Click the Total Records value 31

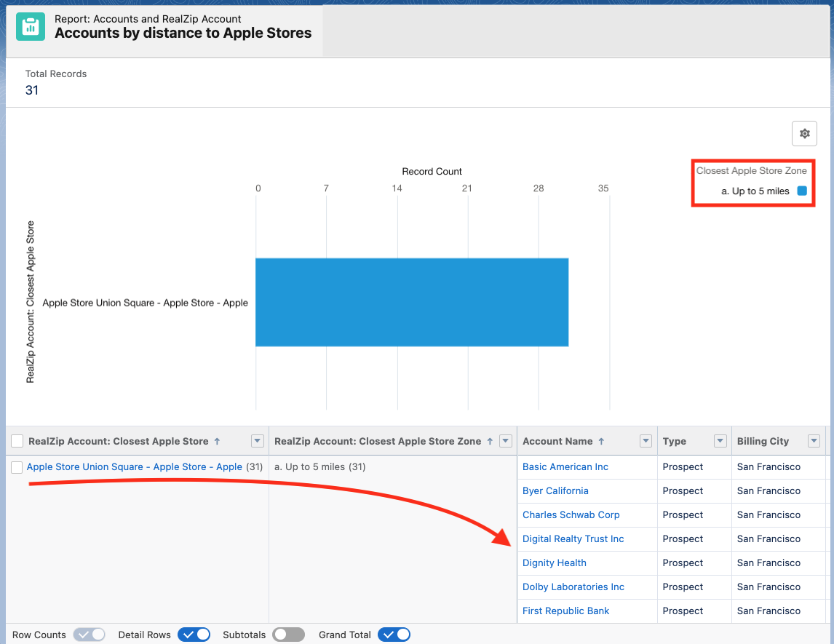pos(32,90)
